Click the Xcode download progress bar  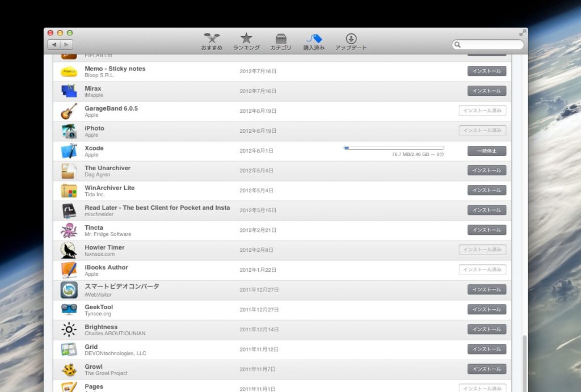(394, 148)
